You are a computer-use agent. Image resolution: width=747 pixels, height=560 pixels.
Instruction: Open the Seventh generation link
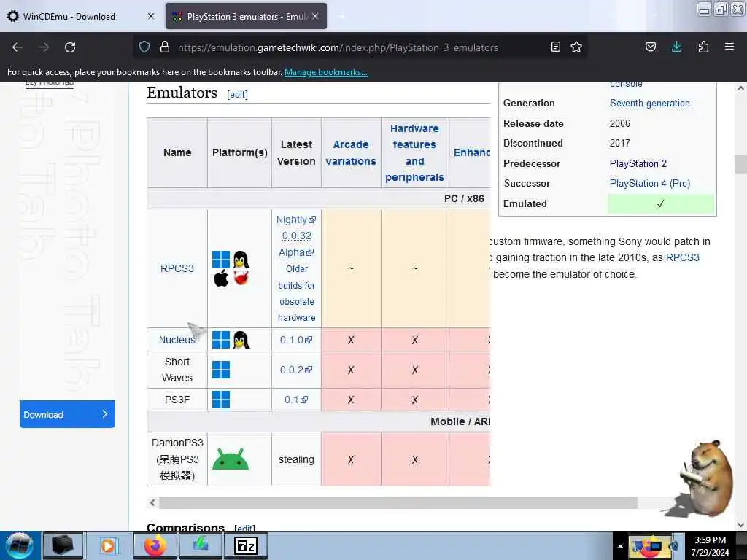650,104
